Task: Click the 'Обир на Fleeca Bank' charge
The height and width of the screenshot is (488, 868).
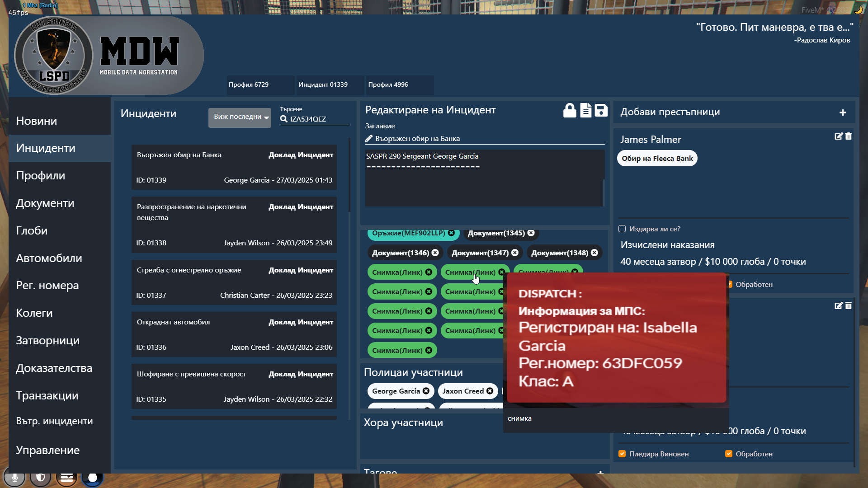Action: tap(657, 159)
